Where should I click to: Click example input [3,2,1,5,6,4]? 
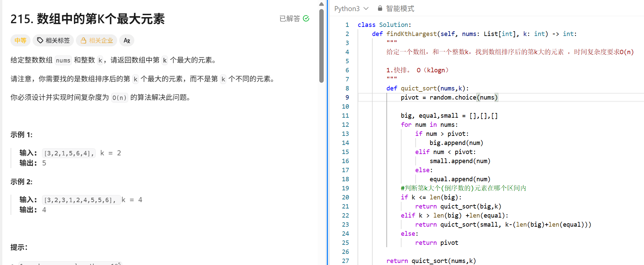coord(69,153)
